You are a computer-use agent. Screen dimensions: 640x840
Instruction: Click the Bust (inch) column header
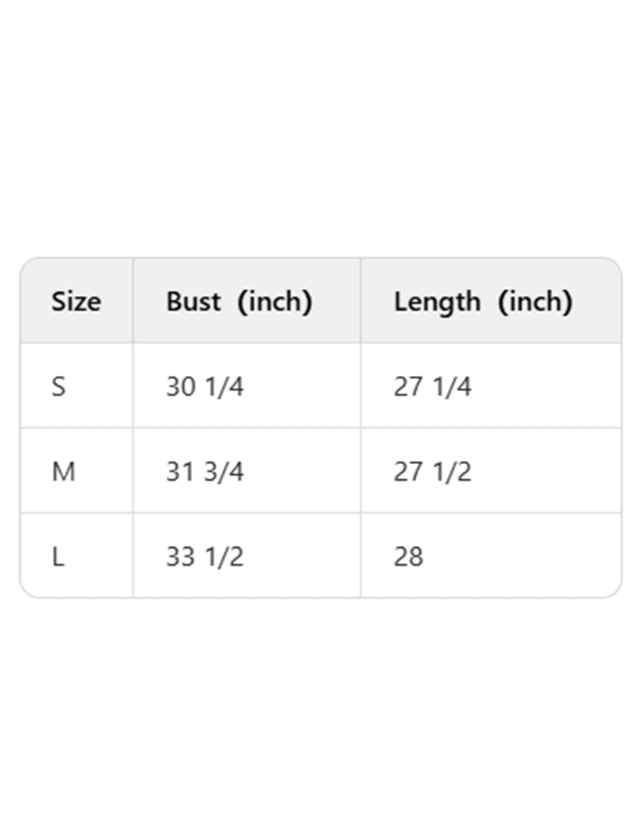point(238,302)
